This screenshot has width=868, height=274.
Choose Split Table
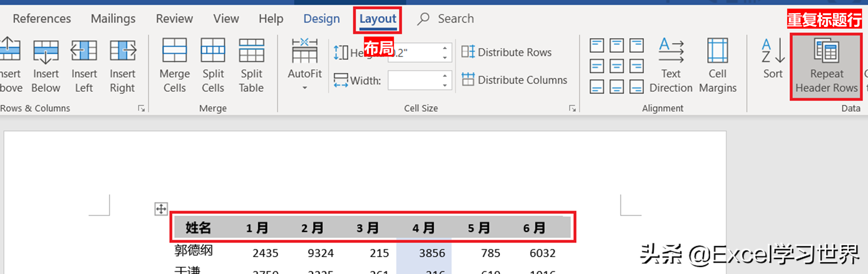[x=251, y=66]
